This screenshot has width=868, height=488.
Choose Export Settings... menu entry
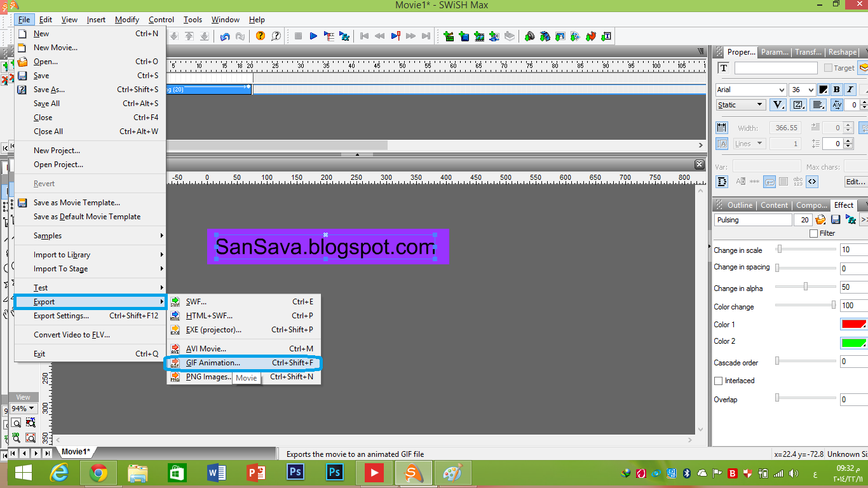coord(90,316)
